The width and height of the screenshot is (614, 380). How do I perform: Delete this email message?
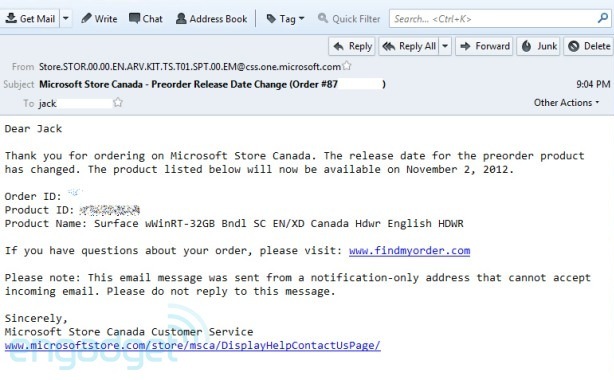coord(589,46)
